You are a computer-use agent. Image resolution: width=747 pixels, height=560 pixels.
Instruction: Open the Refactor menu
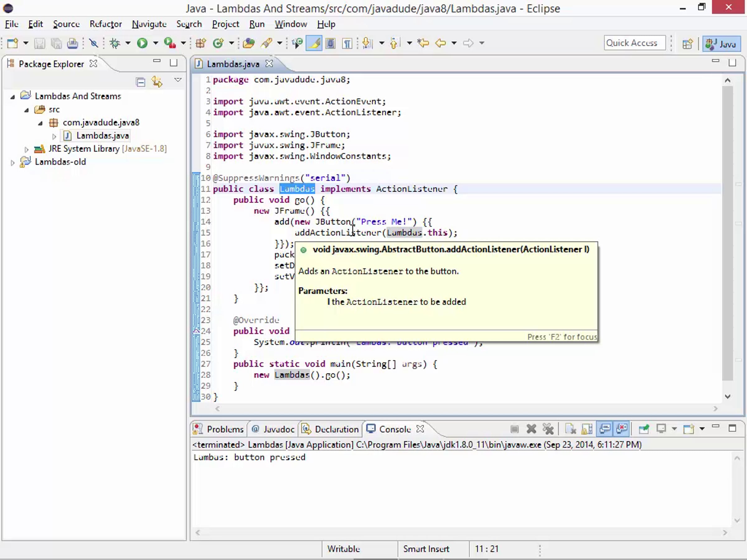point(106,24)
